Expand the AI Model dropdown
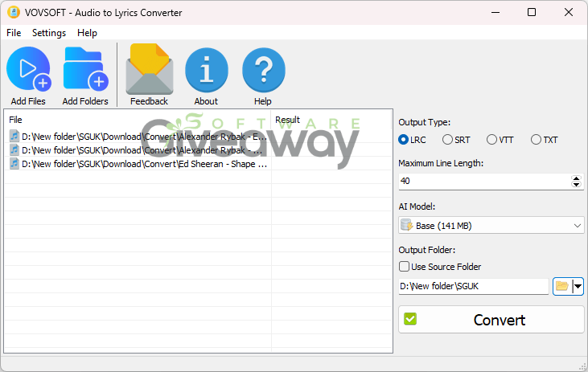The width and height of the screenshot is (588, 372). 577,226
